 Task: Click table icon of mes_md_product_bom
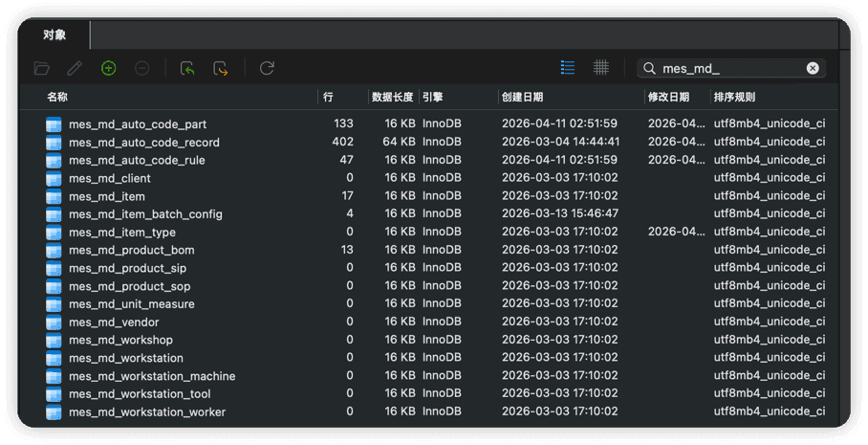pos(54,250)
